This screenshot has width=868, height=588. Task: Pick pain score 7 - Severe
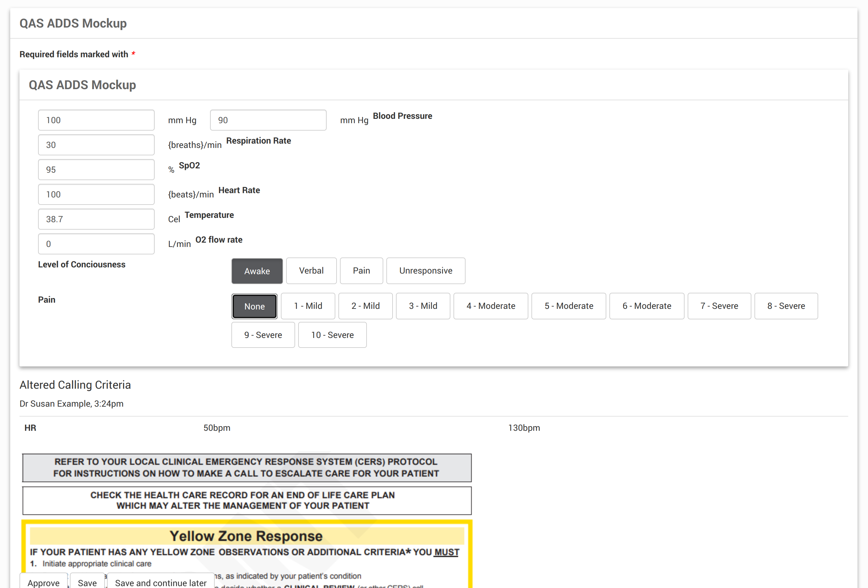pyautogui.click(x=719, y=306)
